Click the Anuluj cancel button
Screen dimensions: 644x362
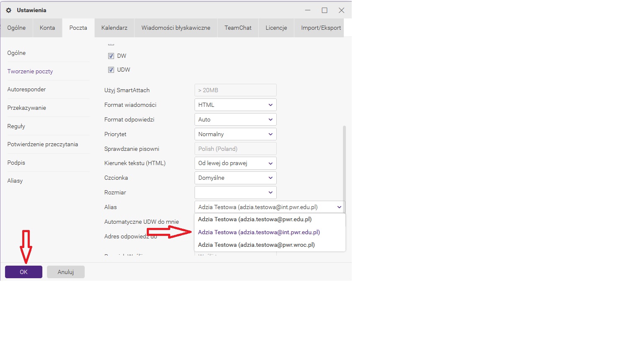click(x=66, y=272)
